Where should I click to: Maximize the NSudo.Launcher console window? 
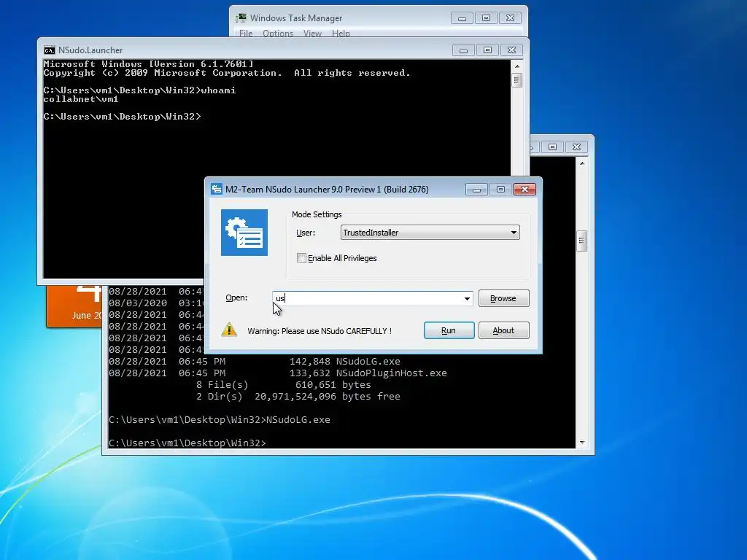[487, 50]
